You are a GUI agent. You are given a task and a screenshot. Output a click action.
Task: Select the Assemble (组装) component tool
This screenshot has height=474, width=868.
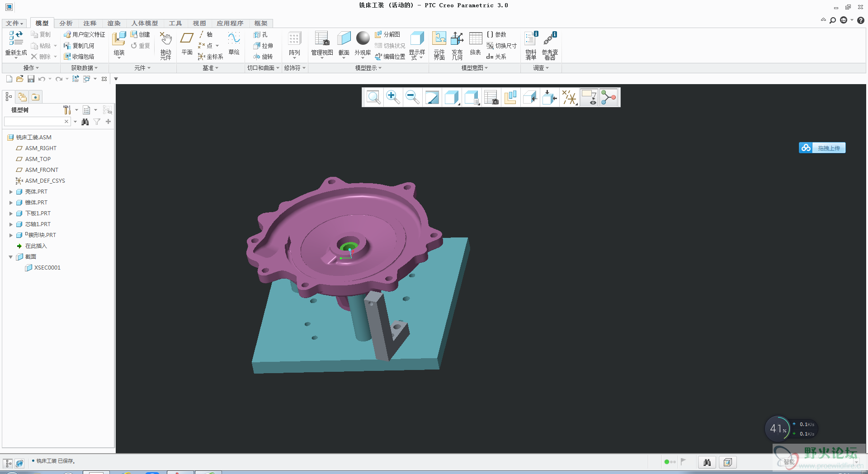click(119, 38)
